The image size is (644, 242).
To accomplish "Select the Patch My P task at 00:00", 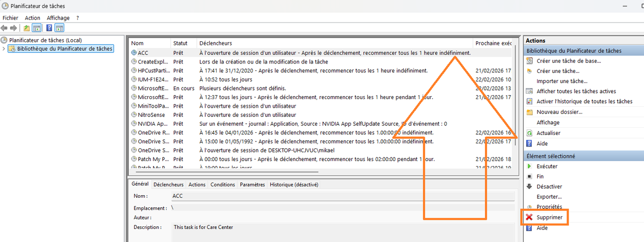I will (153, 159).
